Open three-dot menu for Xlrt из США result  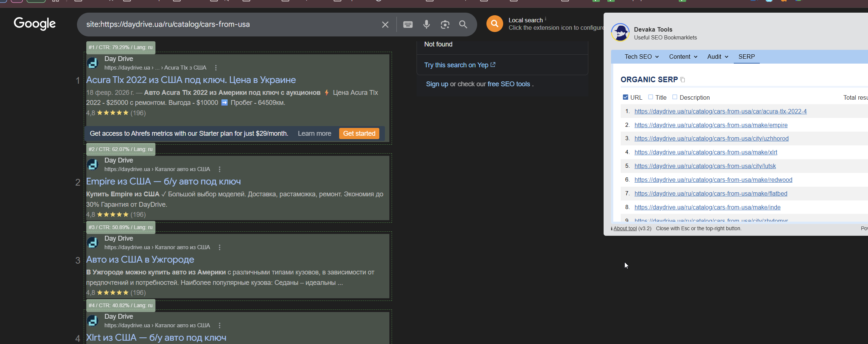[x=219, y=325]
